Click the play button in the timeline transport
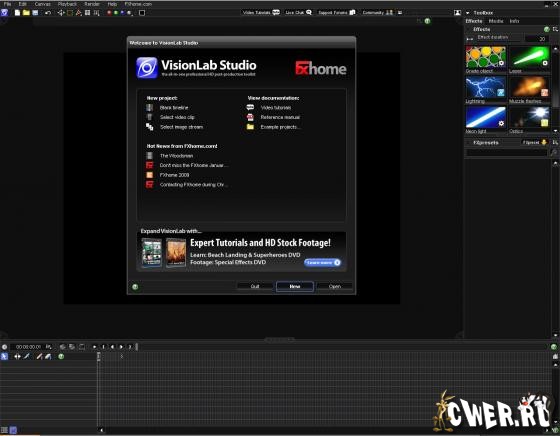 point(121,347)
